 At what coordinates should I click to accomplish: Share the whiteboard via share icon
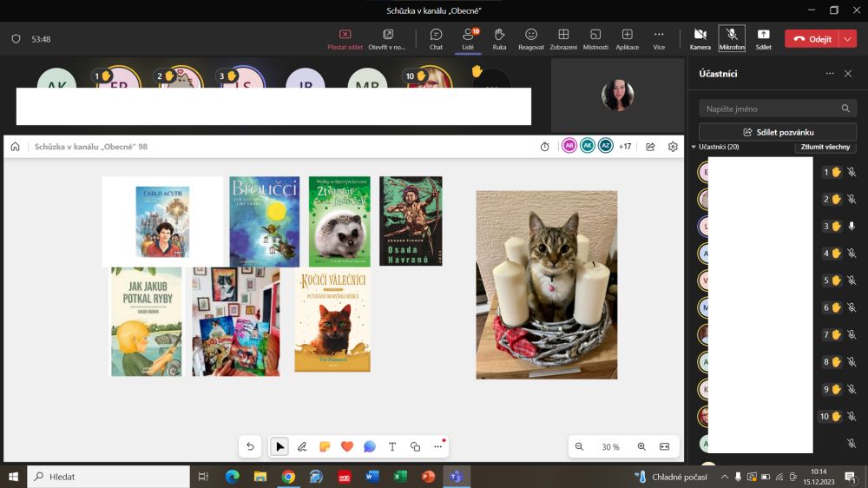coord(650,147)
